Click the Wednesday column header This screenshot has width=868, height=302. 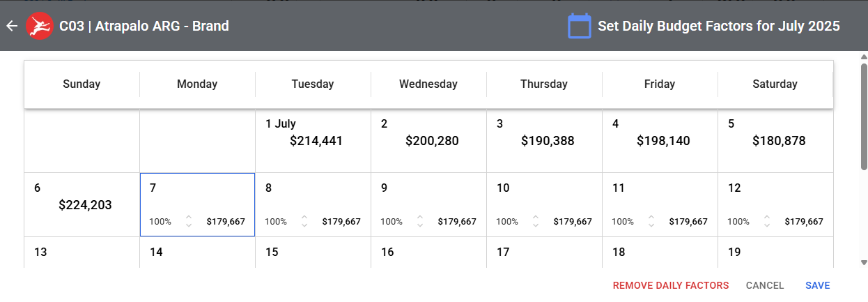(428, 84)
